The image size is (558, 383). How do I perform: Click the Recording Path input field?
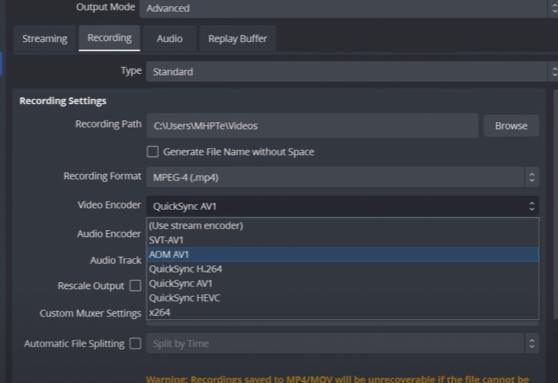(312, 126)
